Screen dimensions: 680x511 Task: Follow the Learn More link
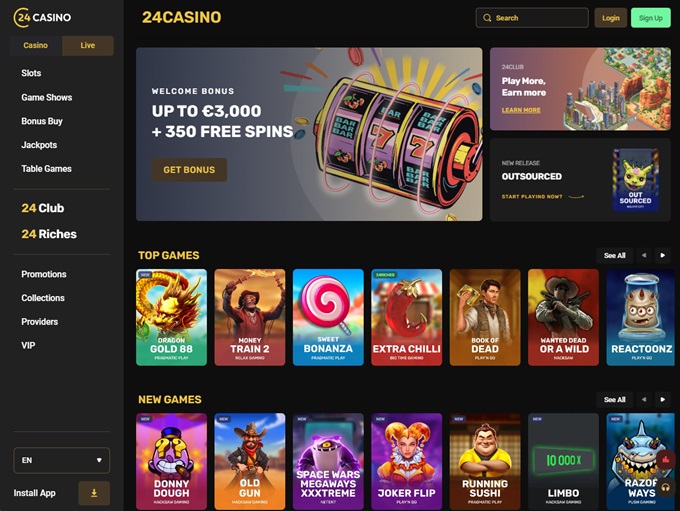(x=521, y=110)
